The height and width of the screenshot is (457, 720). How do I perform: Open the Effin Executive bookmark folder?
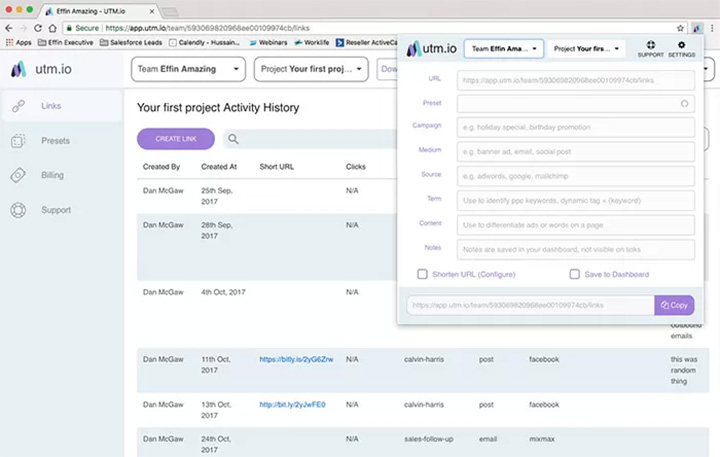66,42
